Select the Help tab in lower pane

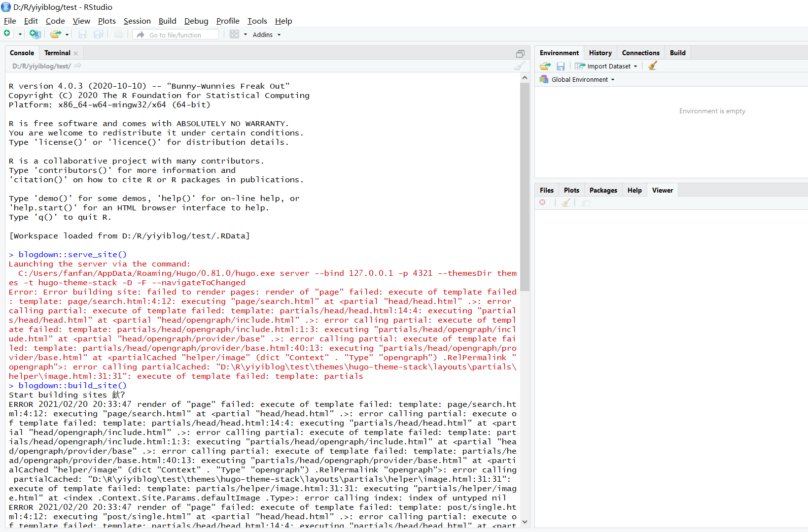click(x=634, y=190)
